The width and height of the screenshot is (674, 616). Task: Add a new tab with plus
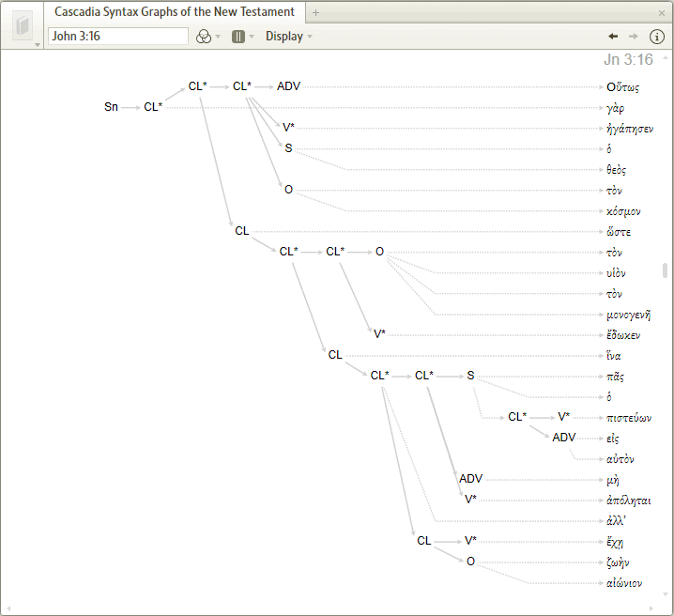pos(315,12)
